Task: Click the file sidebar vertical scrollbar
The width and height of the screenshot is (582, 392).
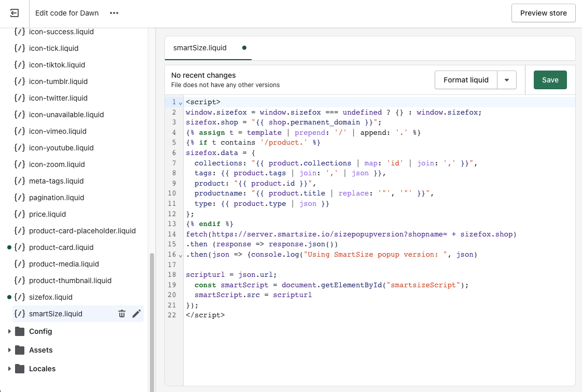Action: coord(152,321)
